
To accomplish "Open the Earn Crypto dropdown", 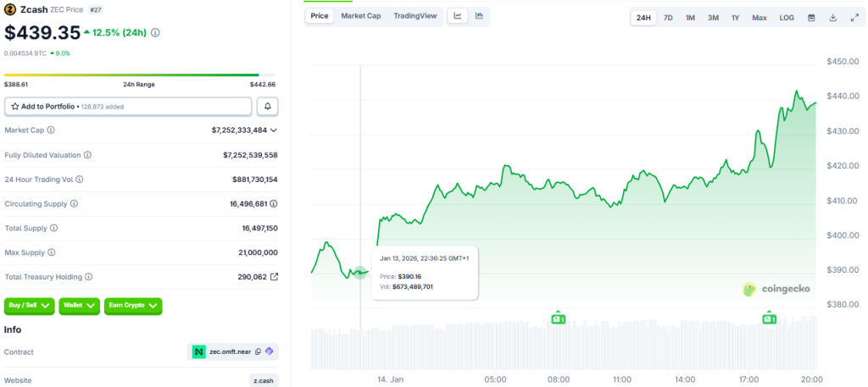I will coord(132,305).
